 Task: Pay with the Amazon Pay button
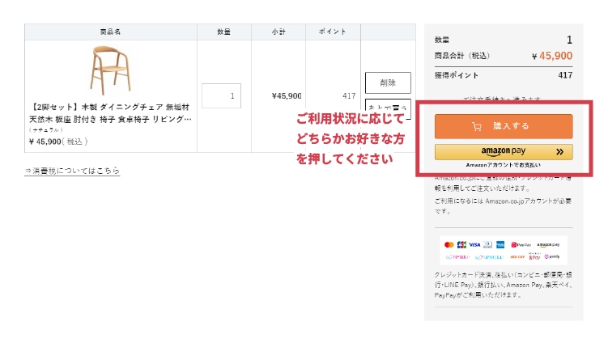coord(504,152)
